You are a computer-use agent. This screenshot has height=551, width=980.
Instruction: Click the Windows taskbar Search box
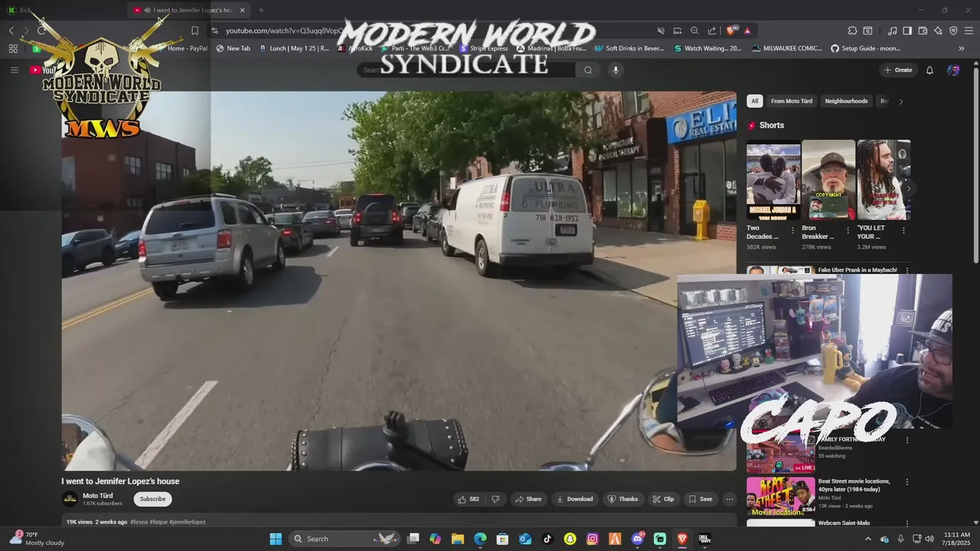point(345,539)
